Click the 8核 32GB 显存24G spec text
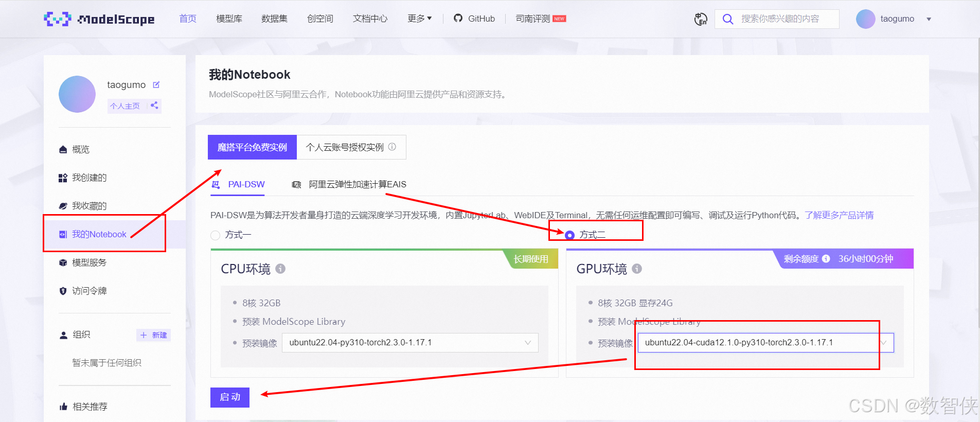This screenshot has width=980, height=422. pos(635,303)
